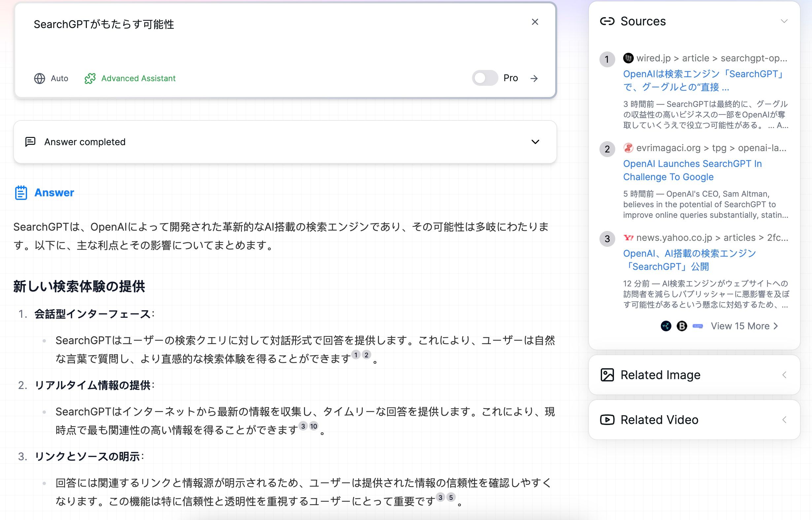Click the news.yahoo.co.jp breadcrumb URL text
Viewport: 812px width, 520px height.
712,238
